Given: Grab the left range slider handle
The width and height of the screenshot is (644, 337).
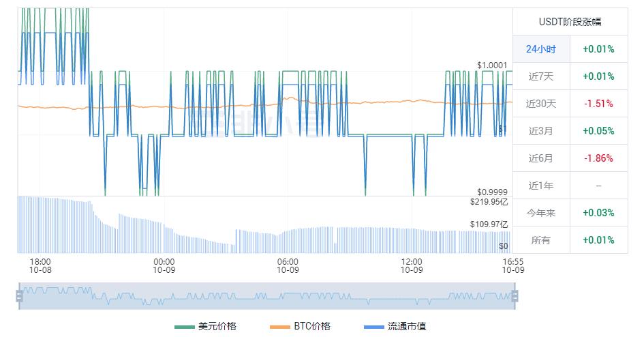Looking at the screenshot, I should point(19,296).
